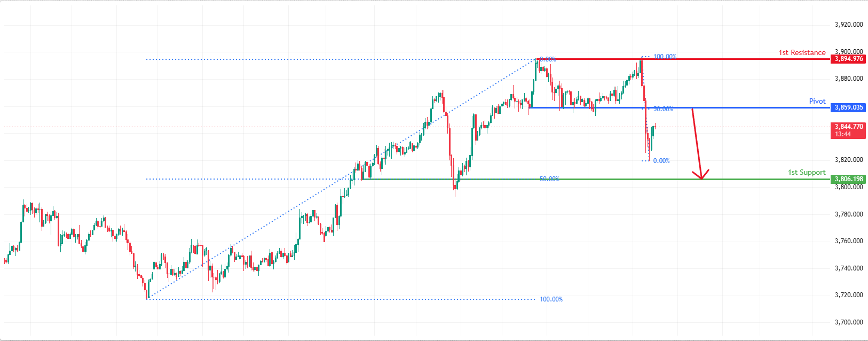This screenshot has width=868, height=341.
Task: Select the 0.00% label below the latest drop
Action: coord(661,161)
